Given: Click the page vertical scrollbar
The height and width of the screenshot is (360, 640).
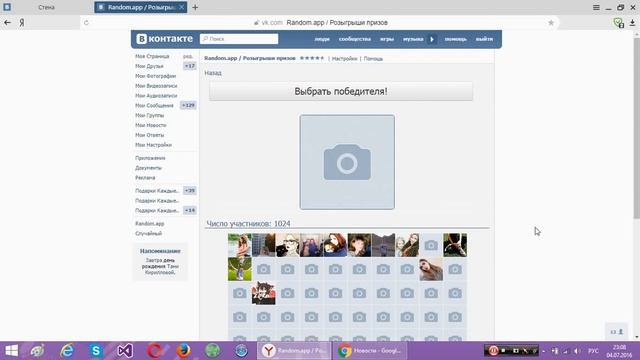Looking at the screenshot, I should tap(637, 127).
